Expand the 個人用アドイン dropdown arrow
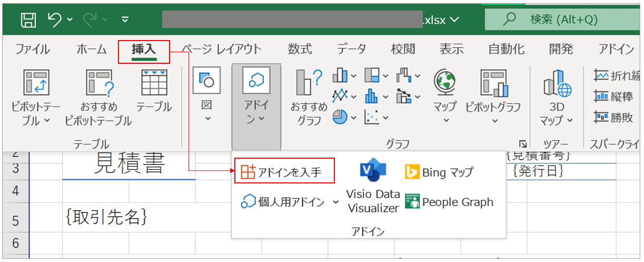The height and width of the screenshot is (262, 644). 336,202
